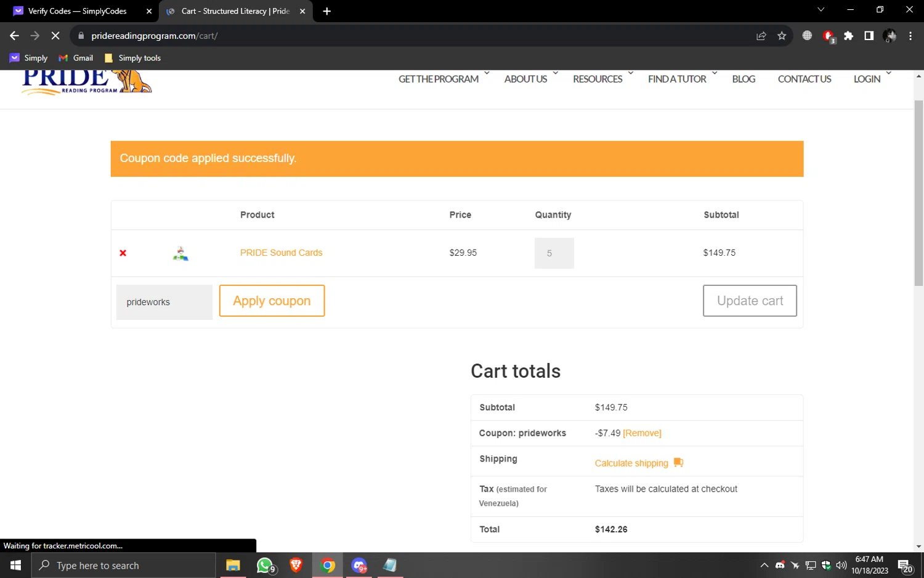This screenshot has height=578, width=924.
Task: Expand the RESOURCES chevron arrow
Action: [x=630, y=73]
